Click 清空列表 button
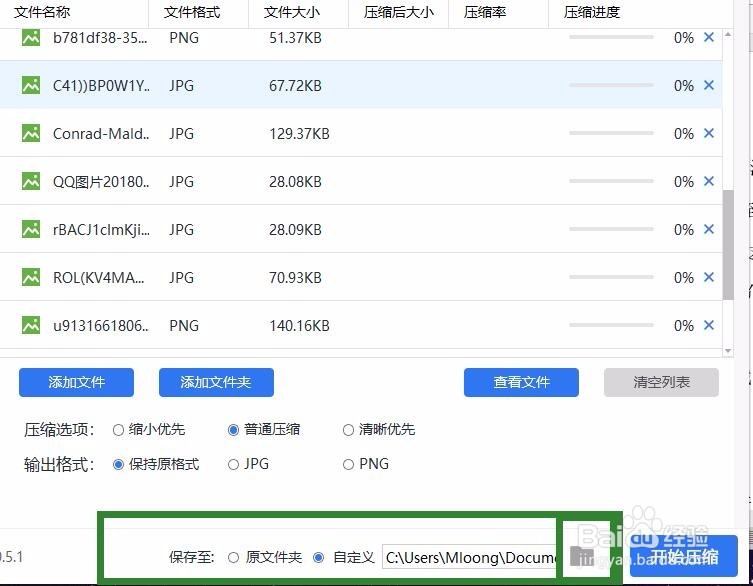 pos(661,382)
